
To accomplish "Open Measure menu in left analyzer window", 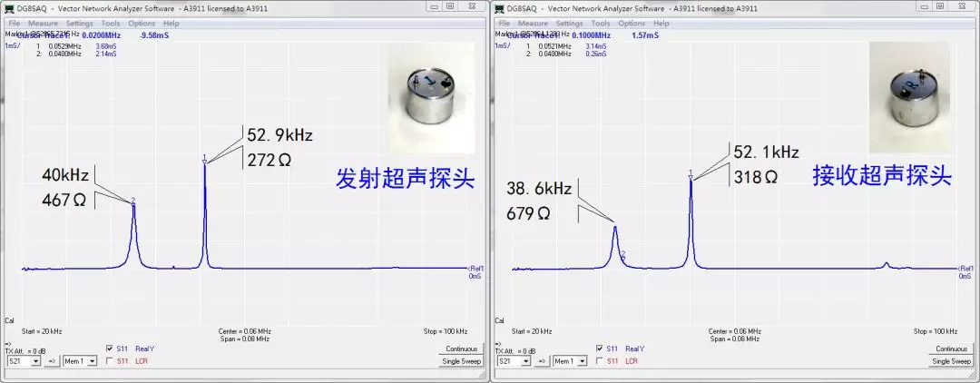I will (x=43, y=23).
